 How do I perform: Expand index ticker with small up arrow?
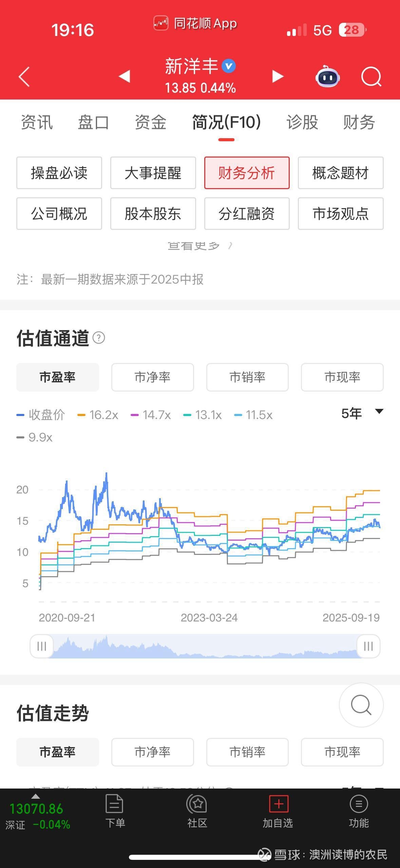[36, 796]
